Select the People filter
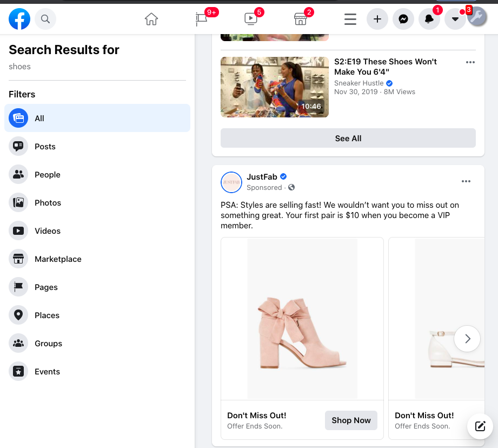The image size is (498, 448). [x=47, y=174]
